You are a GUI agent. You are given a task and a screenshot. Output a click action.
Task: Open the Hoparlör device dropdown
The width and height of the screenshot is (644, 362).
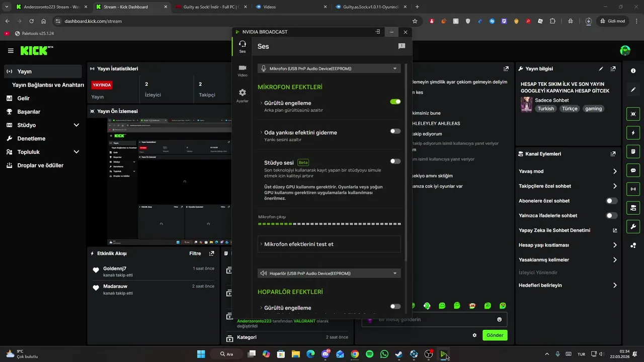(x=329, y=274)
